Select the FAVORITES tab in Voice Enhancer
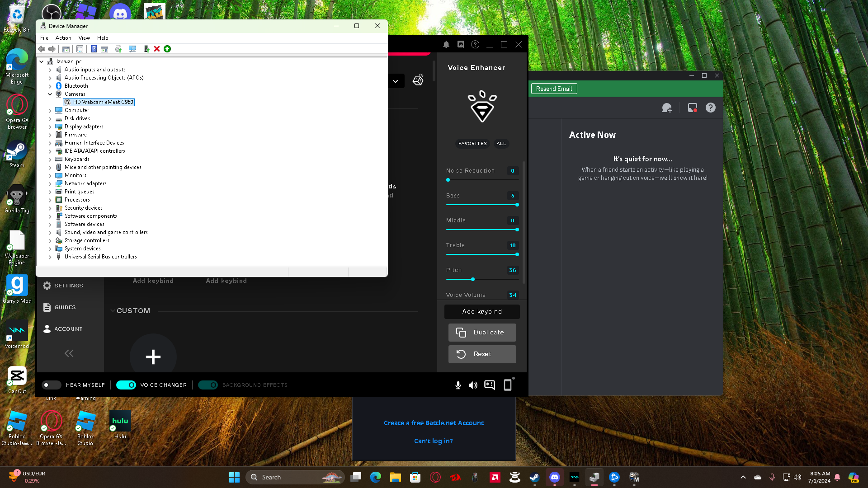868x488 pixels. [472, 144]
